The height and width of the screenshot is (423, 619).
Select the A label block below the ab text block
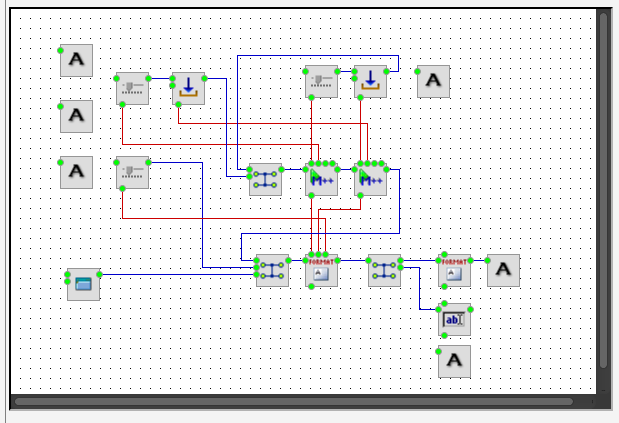click(454, 361)
